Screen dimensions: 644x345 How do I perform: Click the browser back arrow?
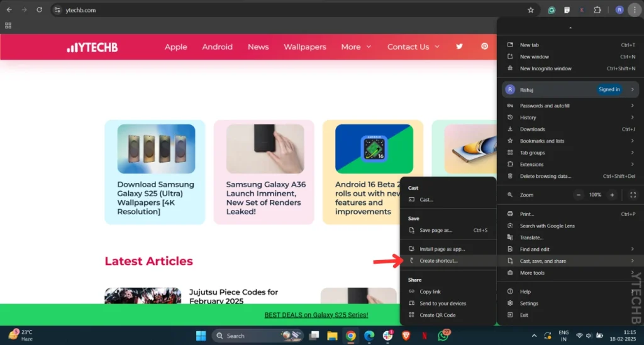9,10
